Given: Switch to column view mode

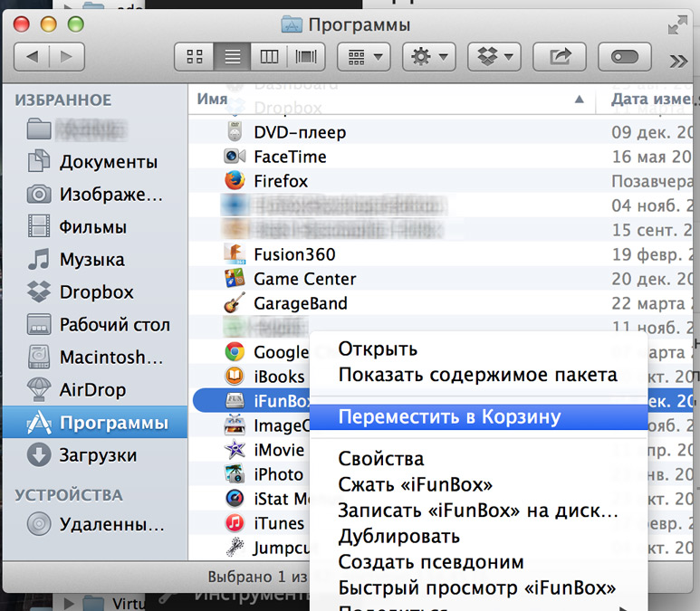Looking at the screenshot, I should pos(269,57).
